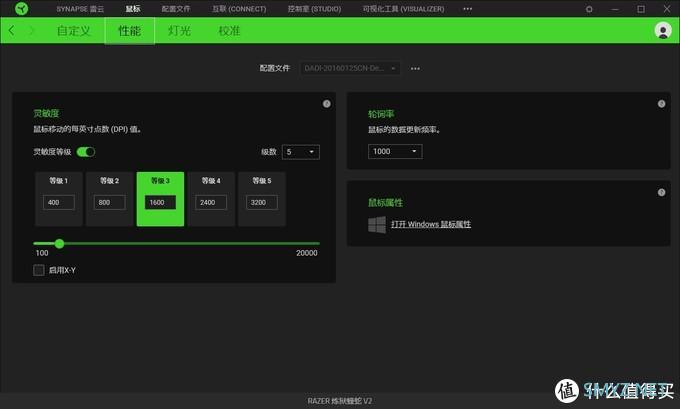Open profile options ellipsis next to 配置文件
The image size is (680, 409).
coord(415,69)
